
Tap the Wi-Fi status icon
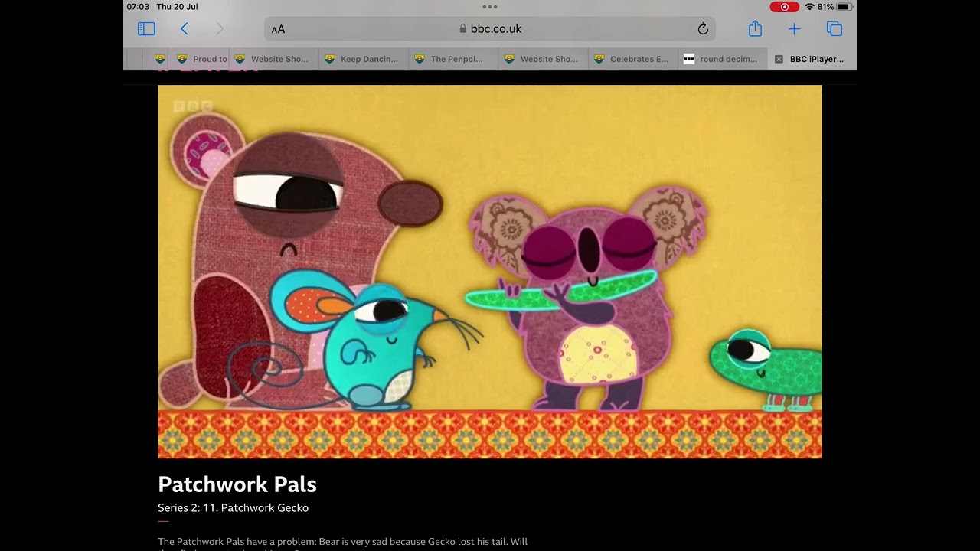[x=809, y=7]
